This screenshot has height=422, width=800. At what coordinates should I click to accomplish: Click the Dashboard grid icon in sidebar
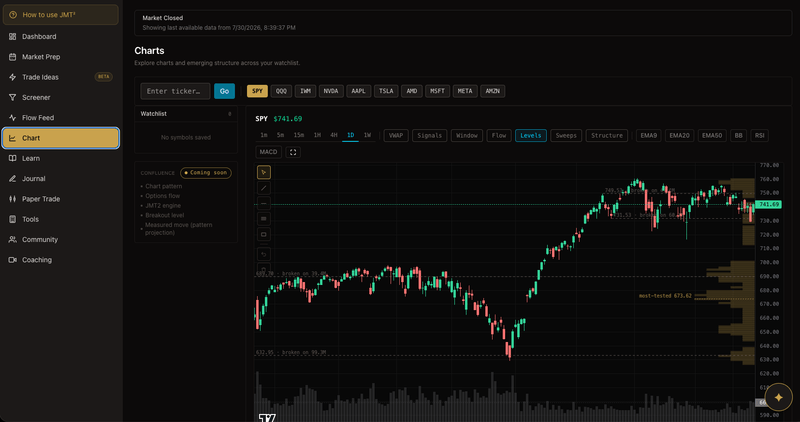click(12, 37)
